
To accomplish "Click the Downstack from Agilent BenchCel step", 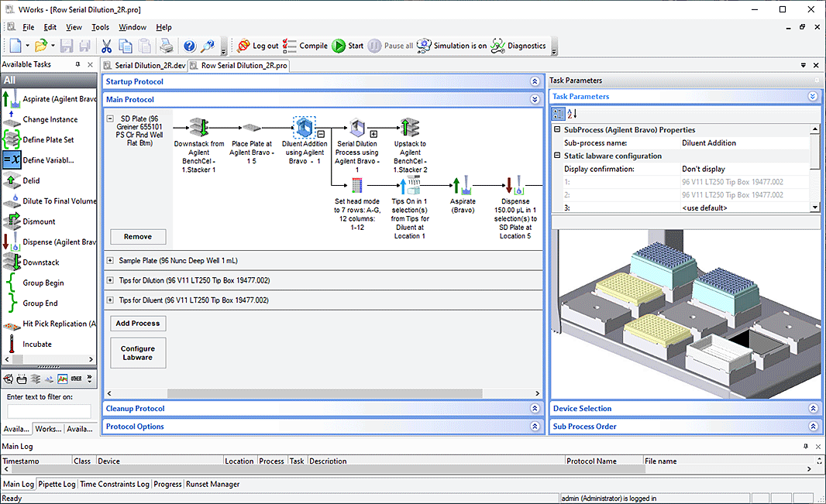I will [x=199, y=127].
